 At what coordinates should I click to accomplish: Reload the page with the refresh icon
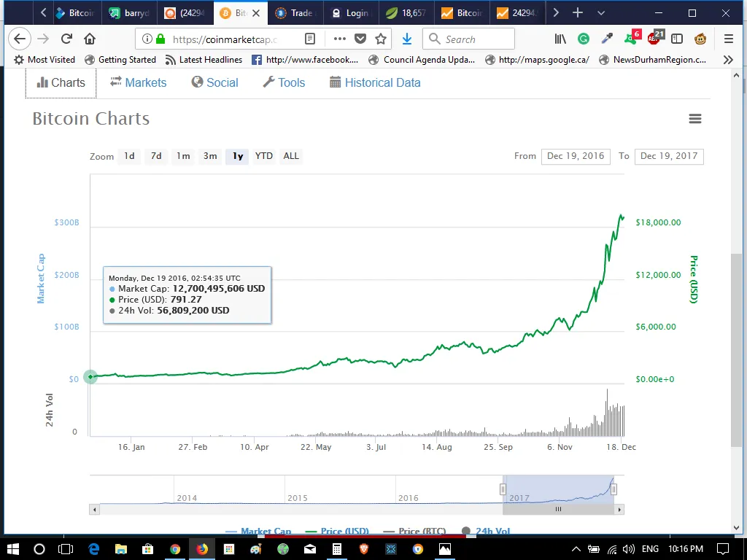coord(66,39)
